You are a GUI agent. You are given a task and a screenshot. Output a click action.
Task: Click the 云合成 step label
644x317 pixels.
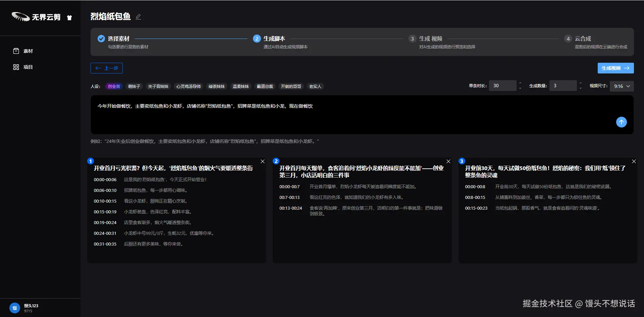[583, 39]
